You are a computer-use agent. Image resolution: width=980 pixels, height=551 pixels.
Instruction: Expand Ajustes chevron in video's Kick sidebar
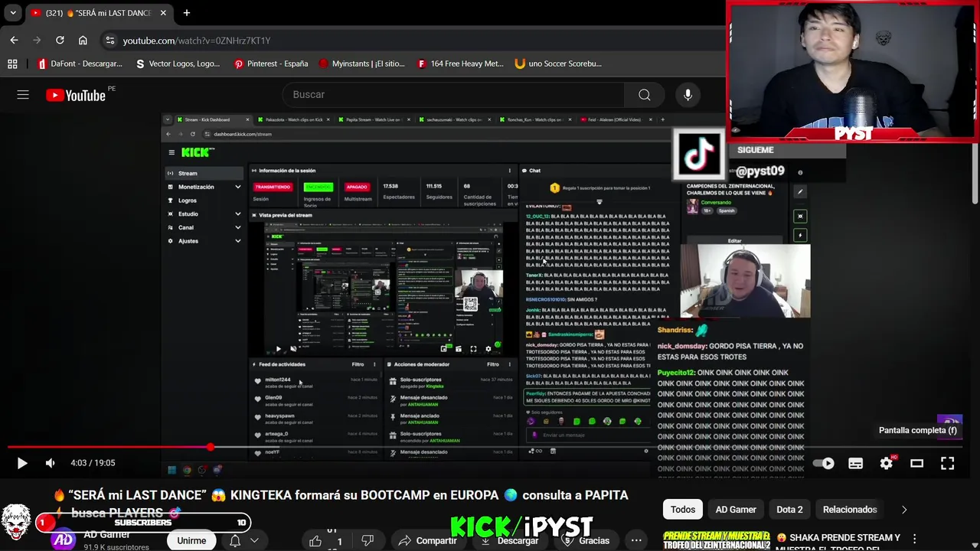click(237, 241)
